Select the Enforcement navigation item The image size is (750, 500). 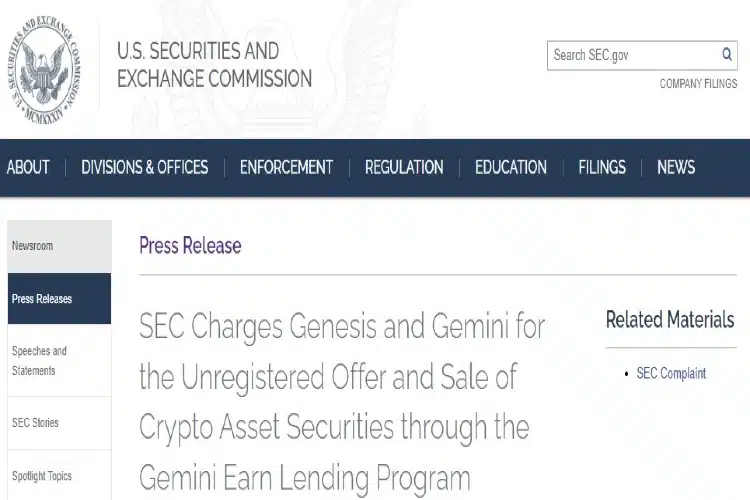click(x=287, y=167)
